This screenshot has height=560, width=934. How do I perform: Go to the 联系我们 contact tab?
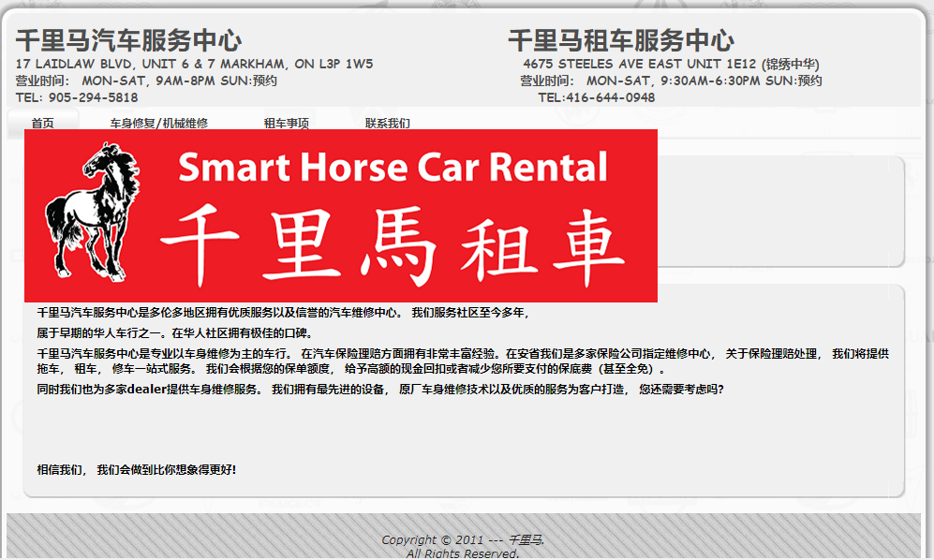coord(387,123)
